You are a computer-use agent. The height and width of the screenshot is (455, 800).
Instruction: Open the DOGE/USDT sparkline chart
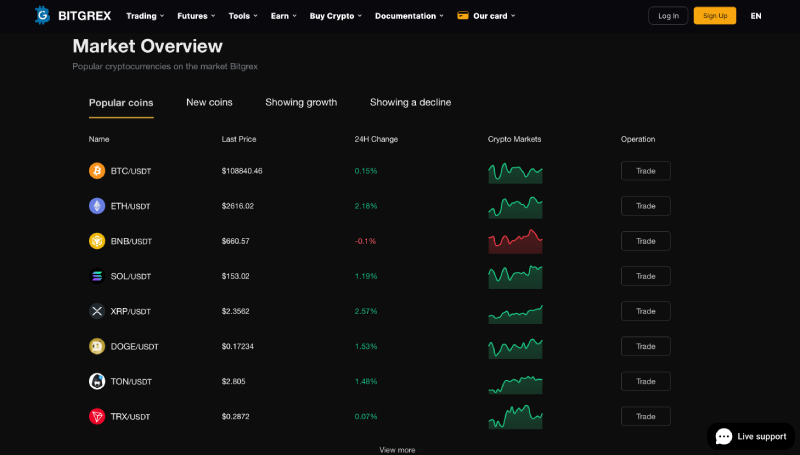[x=515, y=348]
